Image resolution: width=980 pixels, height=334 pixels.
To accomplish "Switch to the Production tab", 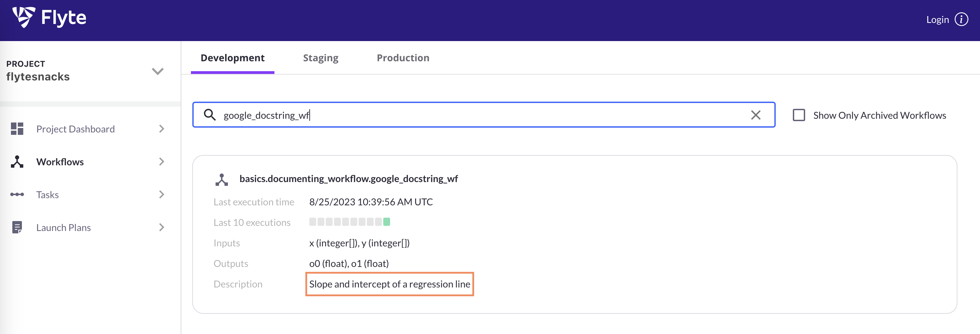I will tap(403, 58).
